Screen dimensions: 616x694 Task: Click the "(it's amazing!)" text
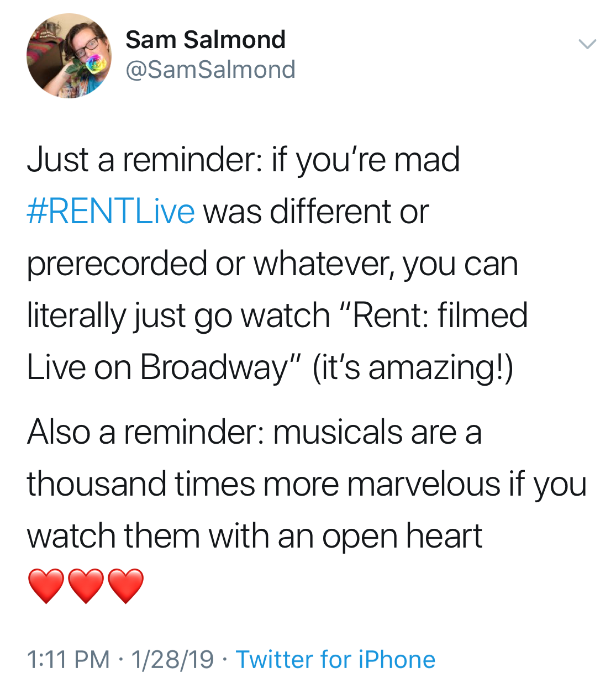[413, 367]
